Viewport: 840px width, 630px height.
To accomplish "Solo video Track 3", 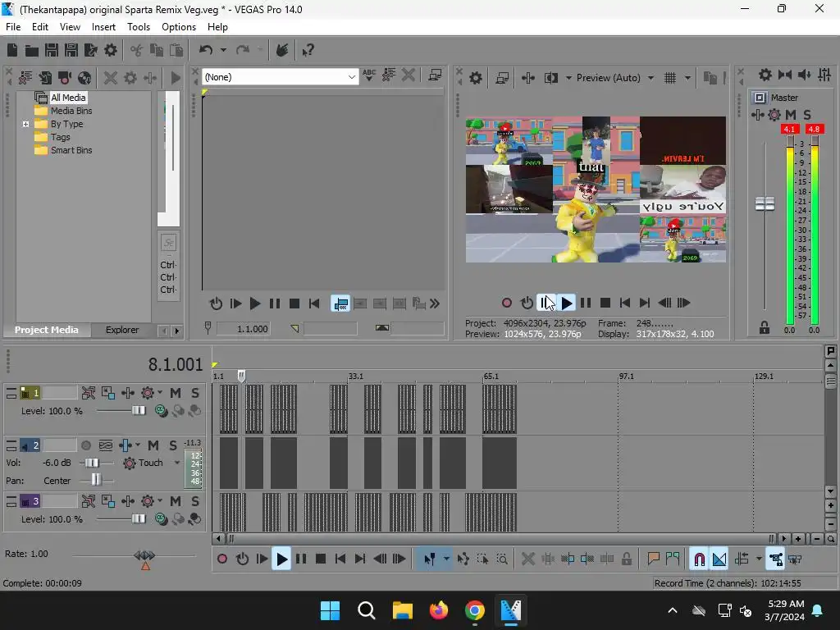I will tap(195, 501).
